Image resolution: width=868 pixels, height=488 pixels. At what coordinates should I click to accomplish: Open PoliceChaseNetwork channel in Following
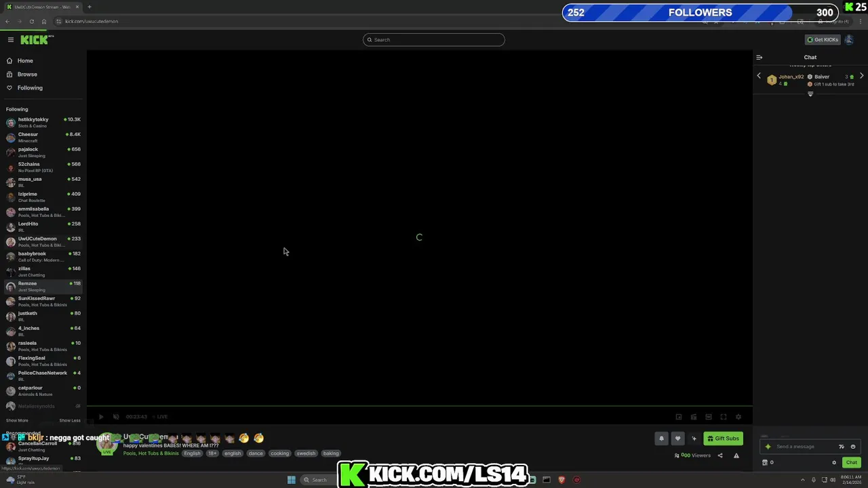(43, 376)
